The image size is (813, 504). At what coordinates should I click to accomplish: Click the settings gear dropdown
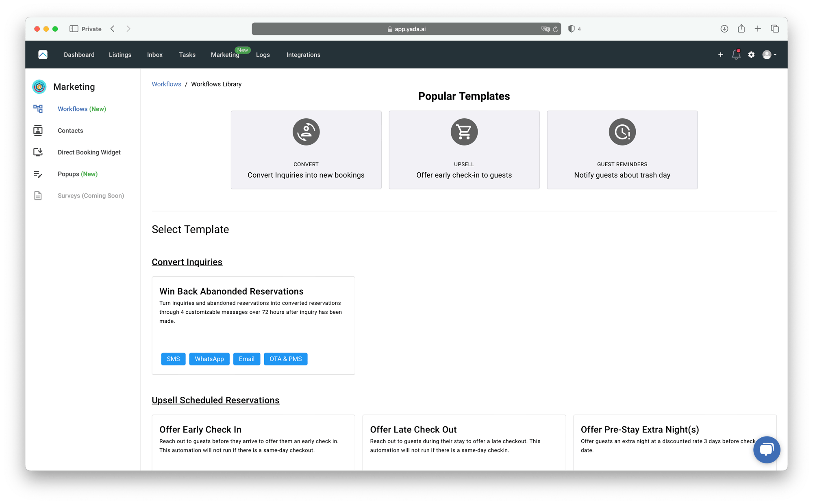click(752, 54)
